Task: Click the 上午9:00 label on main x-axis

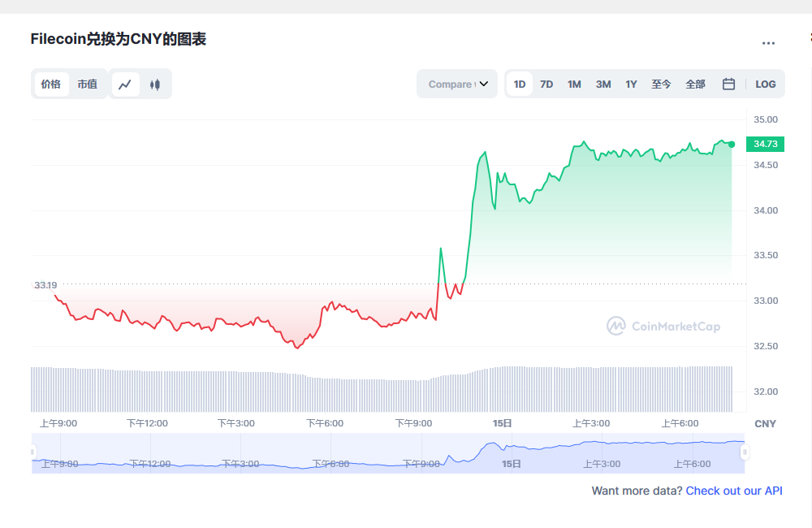Action: (58, 423)
